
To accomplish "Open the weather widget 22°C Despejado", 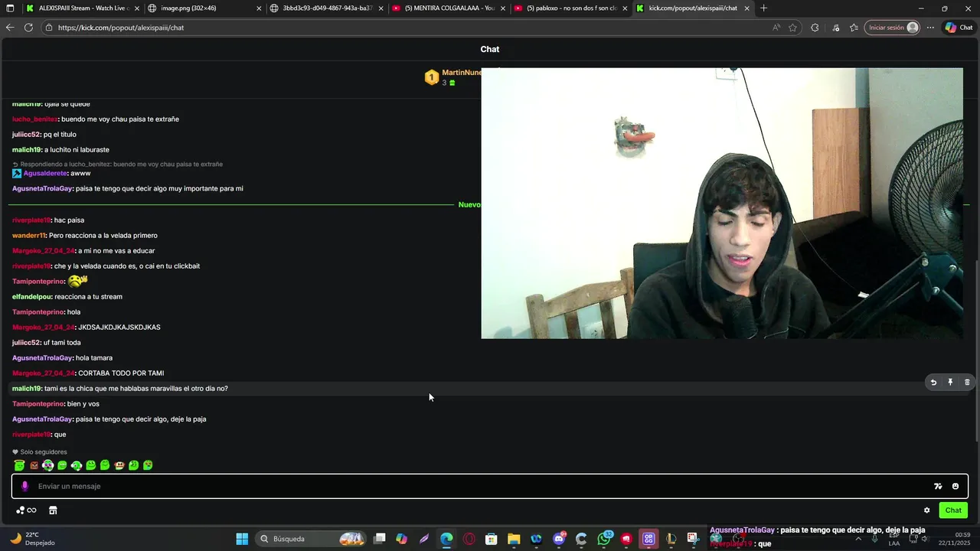I will [x=31, y=539].
